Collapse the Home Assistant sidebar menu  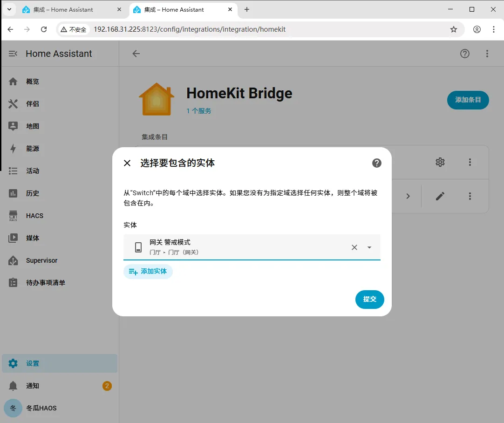click(x=13, y=54)
